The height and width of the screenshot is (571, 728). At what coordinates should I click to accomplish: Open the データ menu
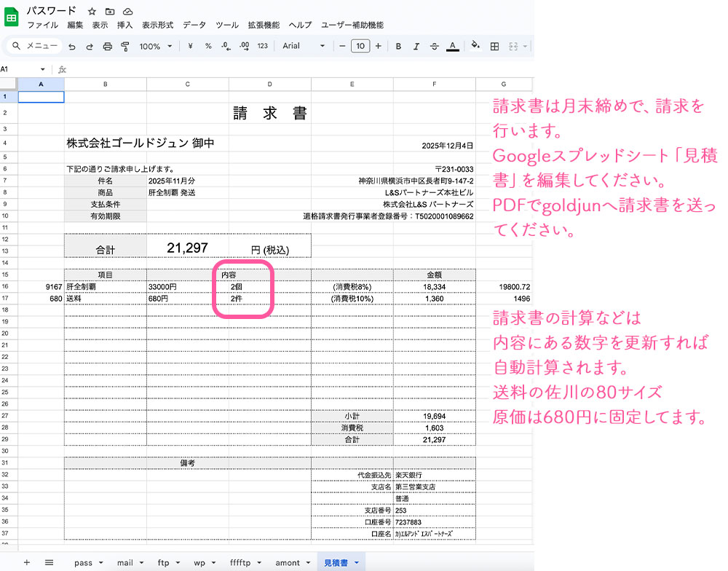(194, 25)
